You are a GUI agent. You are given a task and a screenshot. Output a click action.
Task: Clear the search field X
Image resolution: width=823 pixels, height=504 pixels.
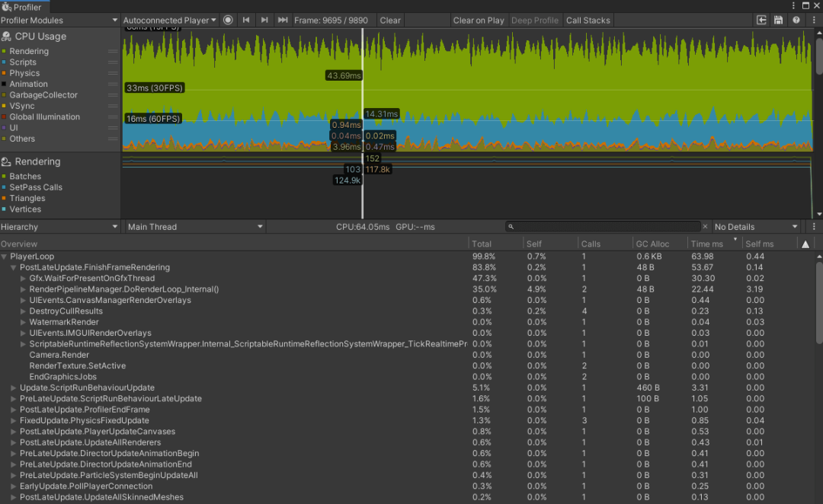[705, 227]
